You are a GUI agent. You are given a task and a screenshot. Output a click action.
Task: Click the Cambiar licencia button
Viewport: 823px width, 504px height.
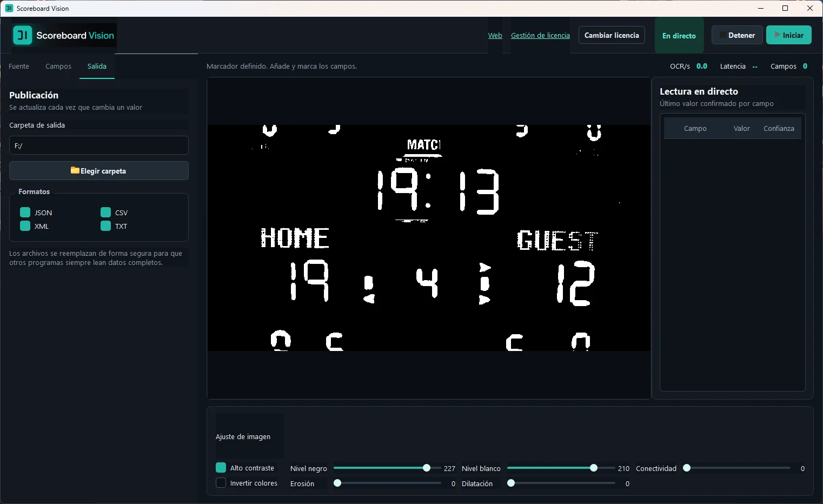coord(612,35)
